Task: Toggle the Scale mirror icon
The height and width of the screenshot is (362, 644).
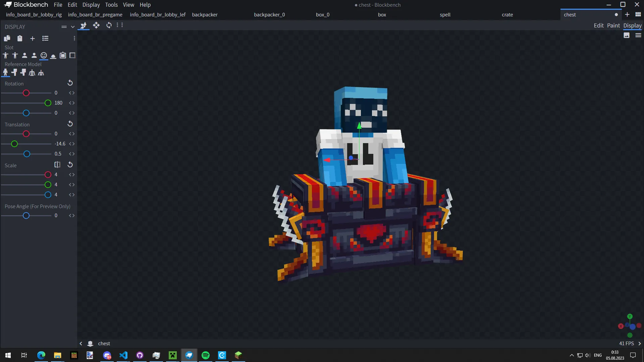Action: pyautogui.click(x=57, y=165)
